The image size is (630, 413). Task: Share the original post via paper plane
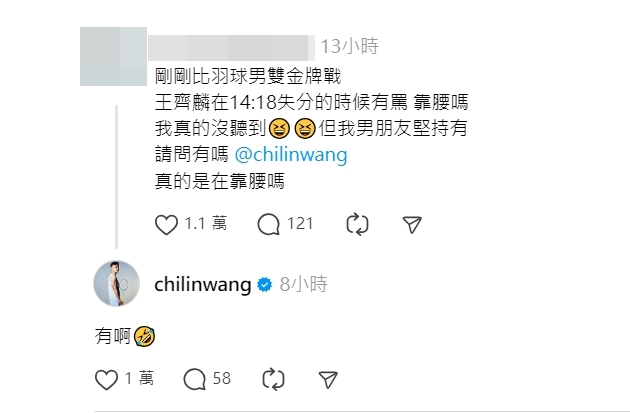point(412,224)
